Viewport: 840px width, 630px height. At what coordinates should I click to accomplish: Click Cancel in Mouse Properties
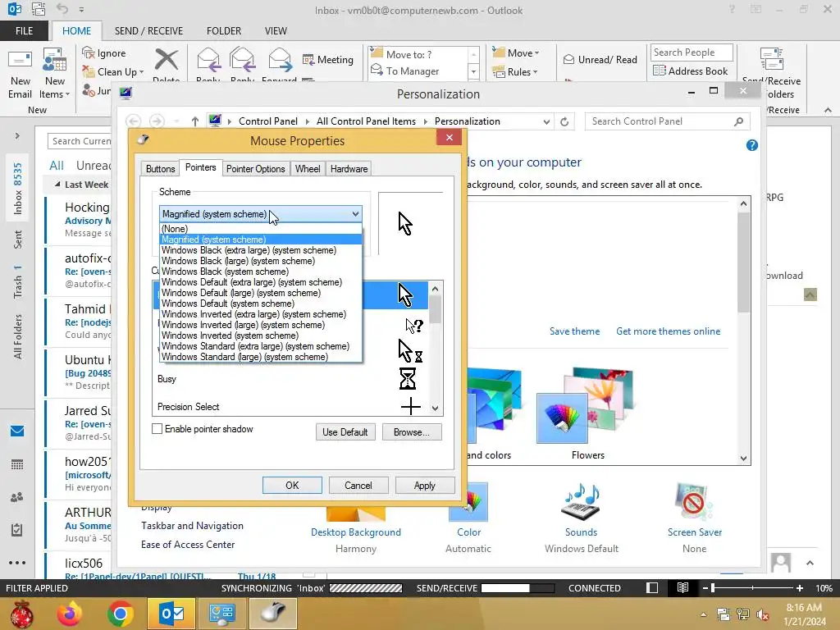[358, 486]
